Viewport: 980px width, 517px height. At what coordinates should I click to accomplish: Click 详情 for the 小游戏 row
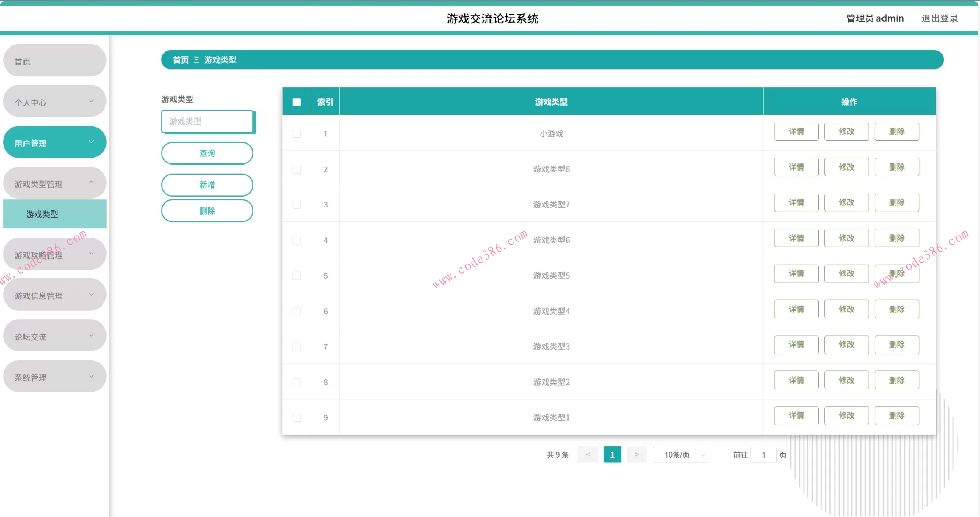point(796,131)
